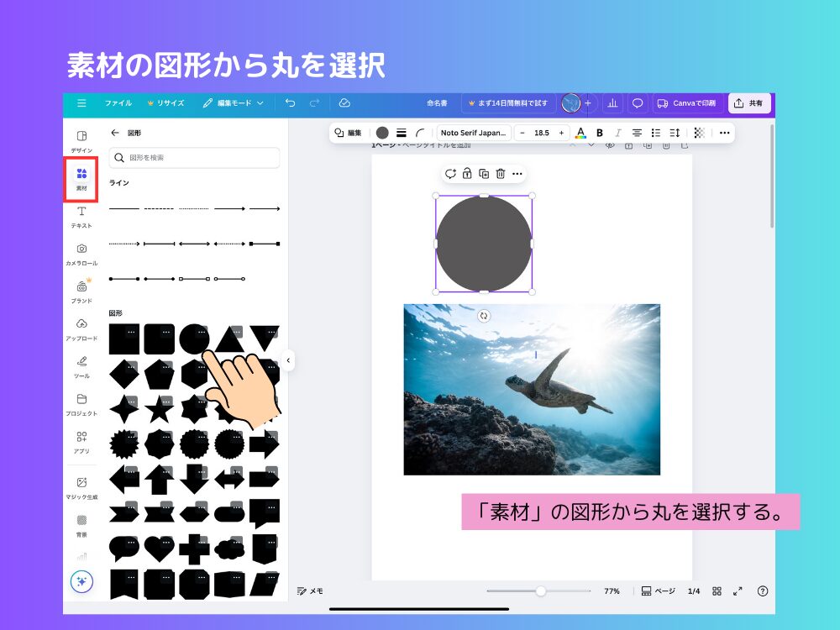This screenshot has height=630, width=840.
Task: Open the テキスト (Text) panel
Action: pos(81,217)
